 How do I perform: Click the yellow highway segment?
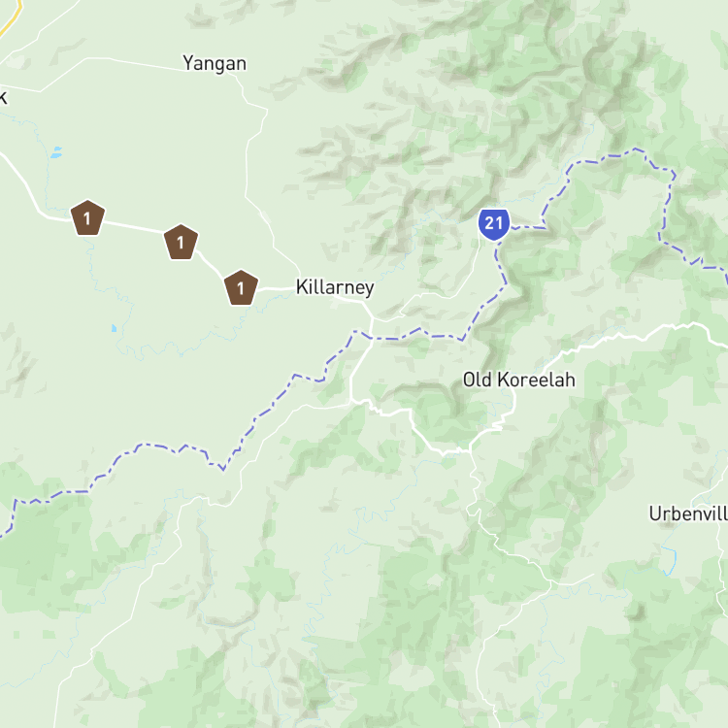[x=13, y=18]
